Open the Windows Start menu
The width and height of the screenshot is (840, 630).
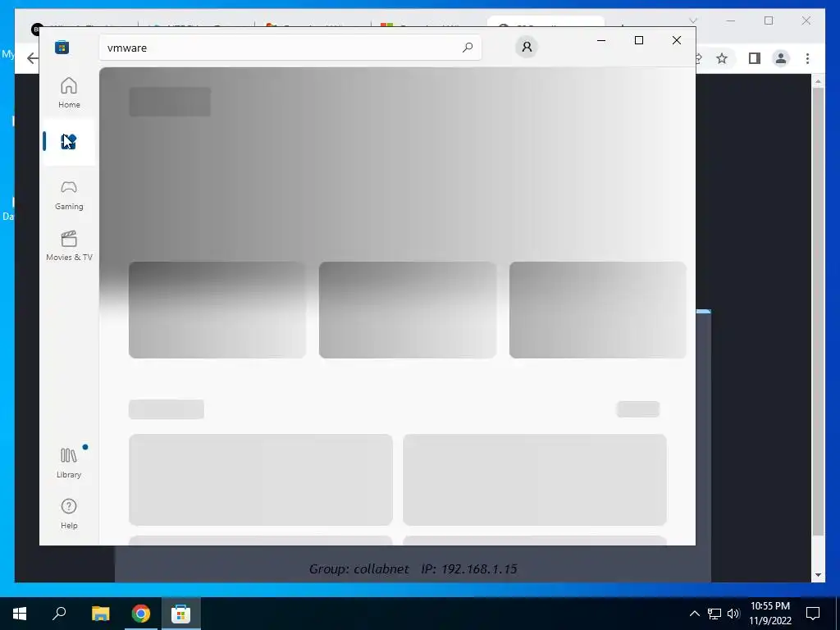[x=20, y=614]
